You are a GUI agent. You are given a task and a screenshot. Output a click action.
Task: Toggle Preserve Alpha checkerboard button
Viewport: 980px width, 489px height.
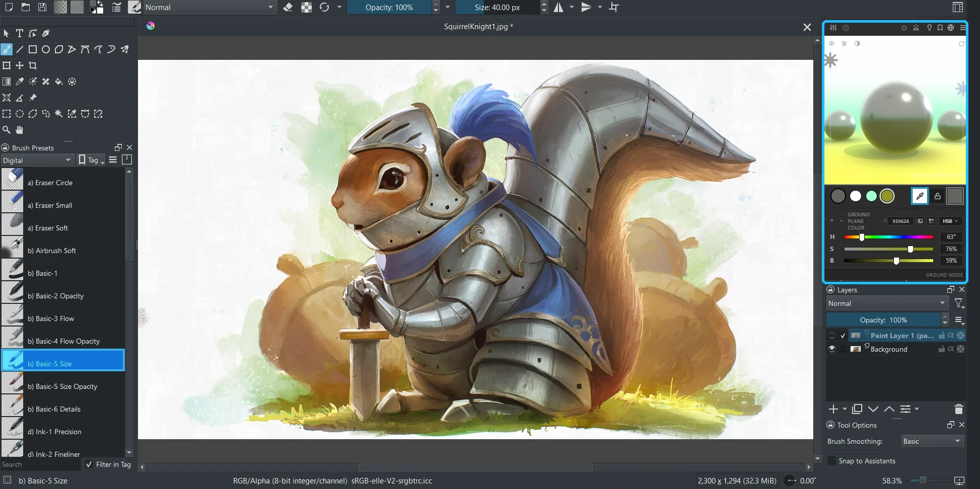(306, 7)
